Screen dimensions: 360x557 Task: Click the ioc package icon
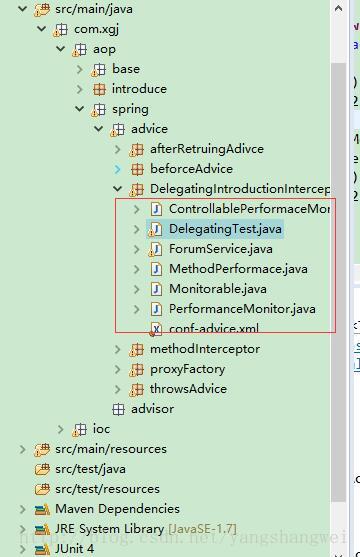pyautogui.click(x=80, y=429)
